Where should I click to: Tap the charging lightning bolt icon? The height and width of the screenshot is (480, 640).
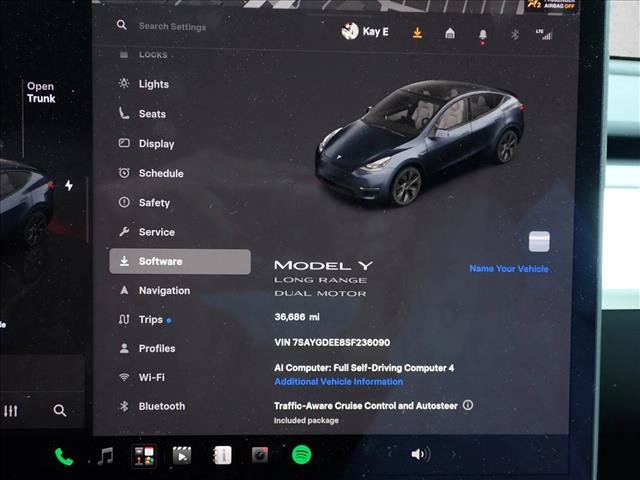coord(69,185)
